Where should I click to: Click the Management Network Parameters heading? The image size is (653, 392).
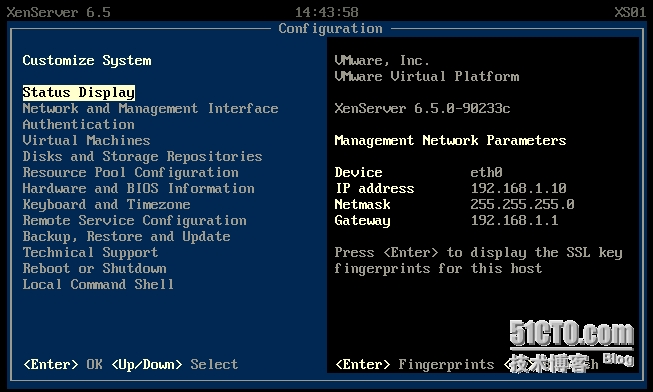450,140
